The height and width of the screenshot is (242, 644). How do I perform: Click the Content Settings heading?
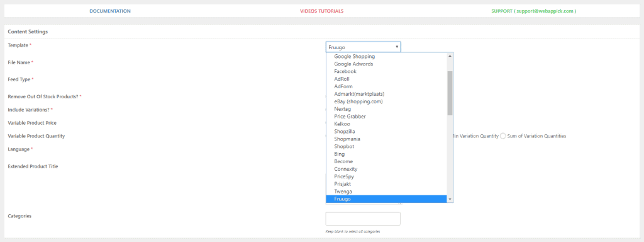[28, 32]
